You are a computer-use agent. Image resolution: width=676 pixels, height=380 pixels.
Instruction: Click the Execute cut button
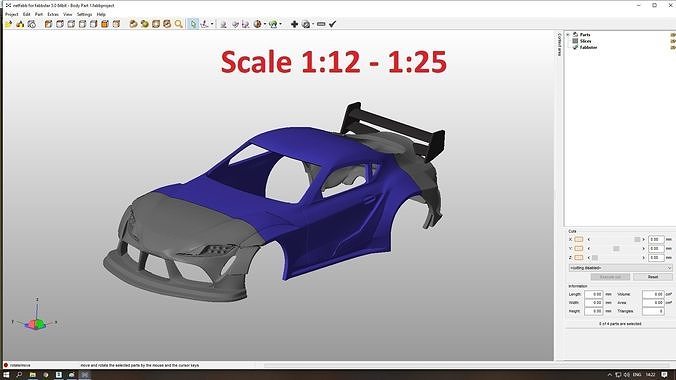tap(610, 277)
